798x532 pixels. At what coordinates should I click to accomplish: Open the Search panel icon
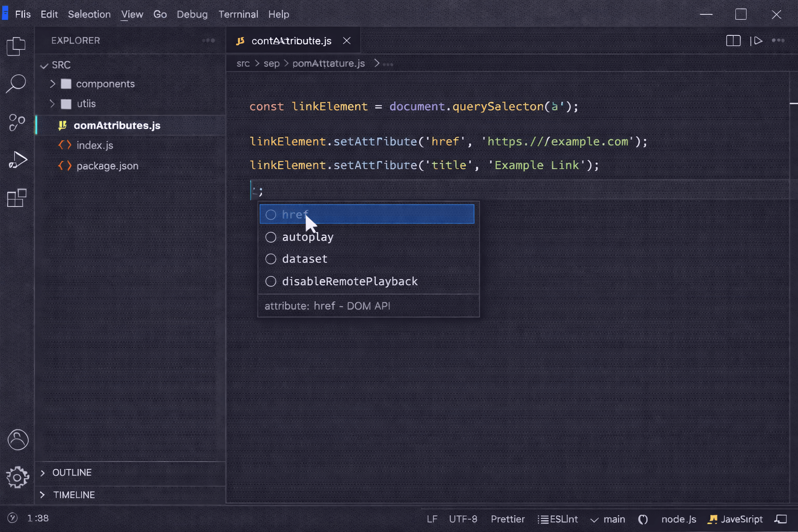coord(16,83)
